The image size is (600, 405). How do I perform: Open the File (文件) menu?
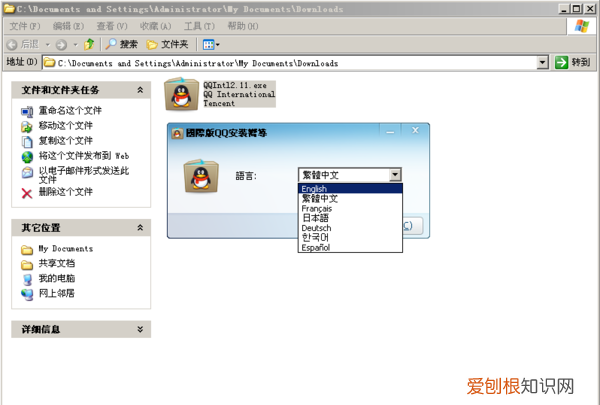coord(24,26)
